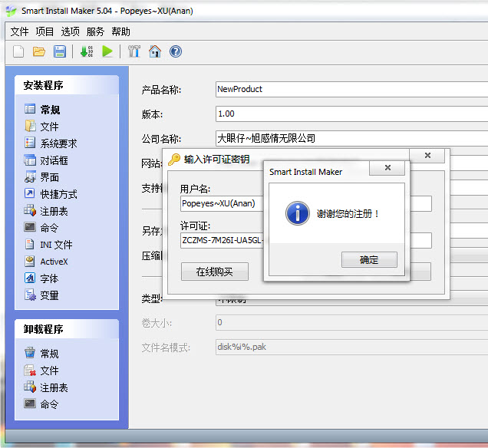
Task: Click the 许可证 key input field
Action: pyautogui.click(x=222, y=240)
